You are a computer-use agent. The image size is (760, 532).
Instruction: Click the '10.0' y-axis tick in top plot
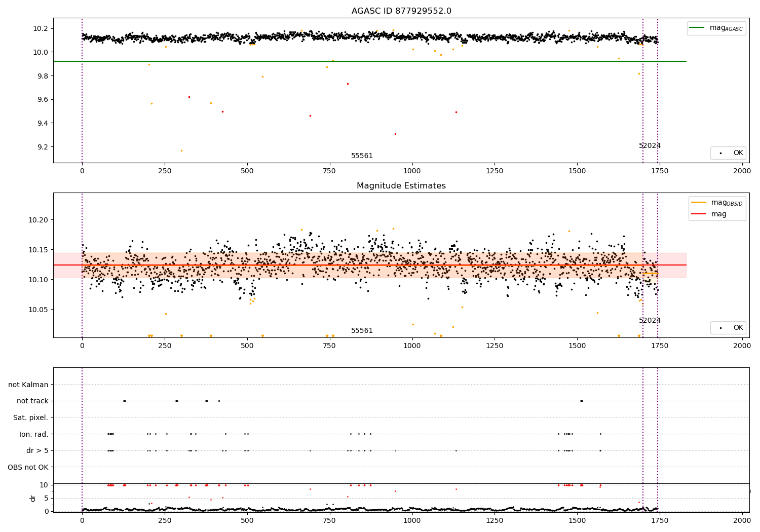click(x=41, y=52)
